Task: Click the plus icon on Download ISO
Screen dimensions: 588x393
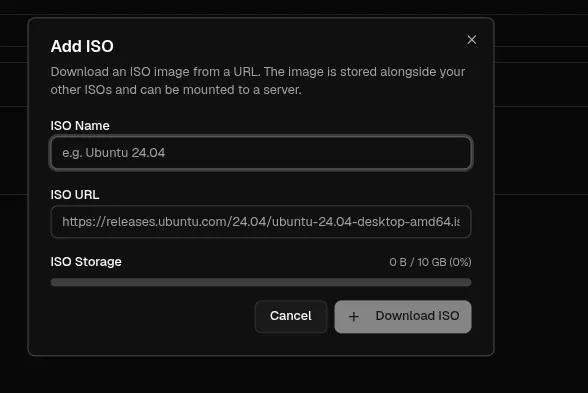Action: (354, 317)
